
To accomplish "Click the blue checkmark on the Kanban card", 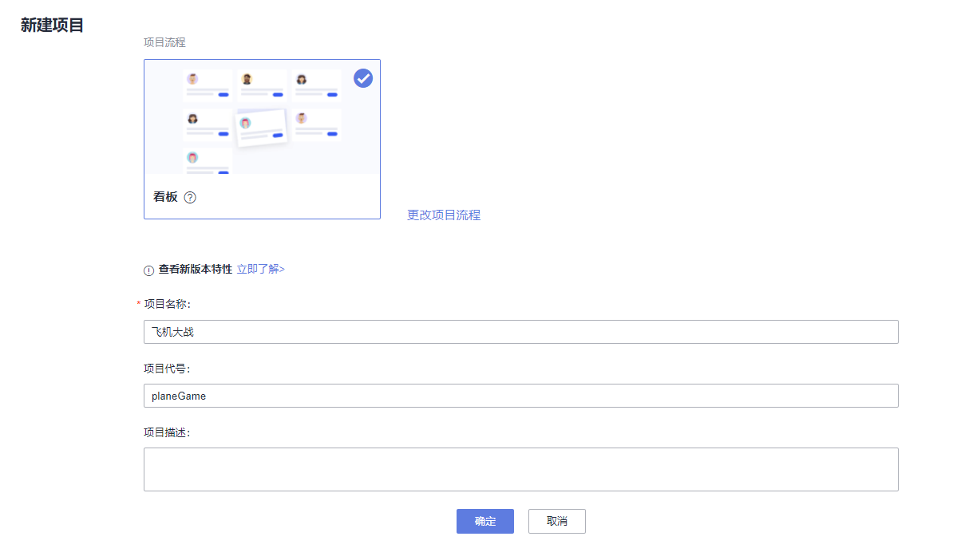I will click(x=363, y=78).
